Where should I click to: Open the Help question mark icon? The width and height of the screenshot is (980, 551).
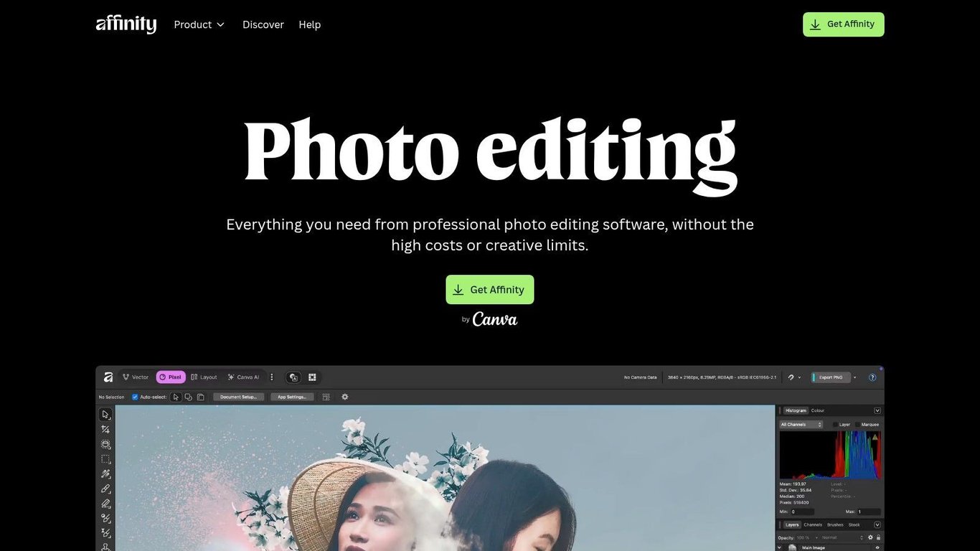click(872, 377)
